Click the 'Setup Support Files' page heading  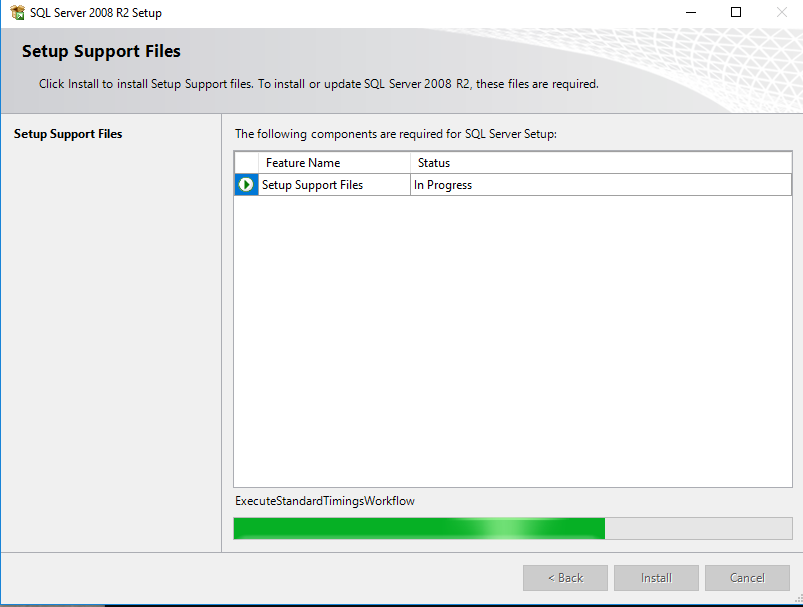point(101,51)
